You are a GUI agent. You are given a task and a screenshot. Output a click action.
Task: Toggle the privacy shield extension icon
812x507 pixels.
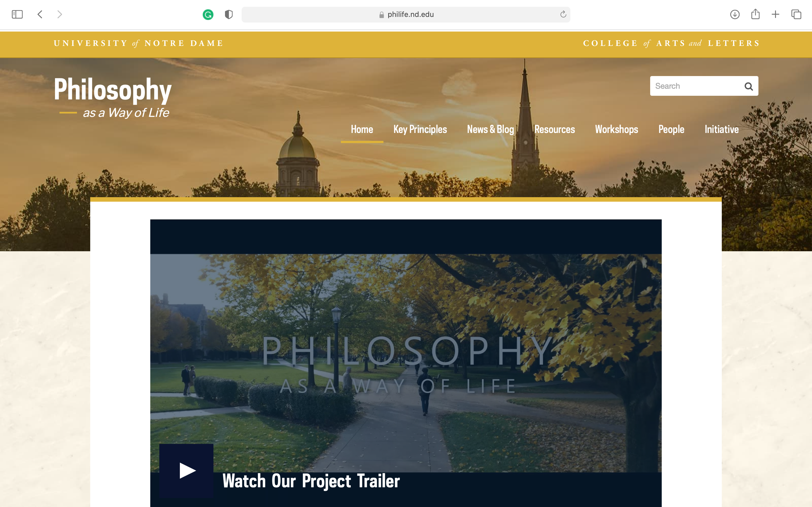point(229,15)
